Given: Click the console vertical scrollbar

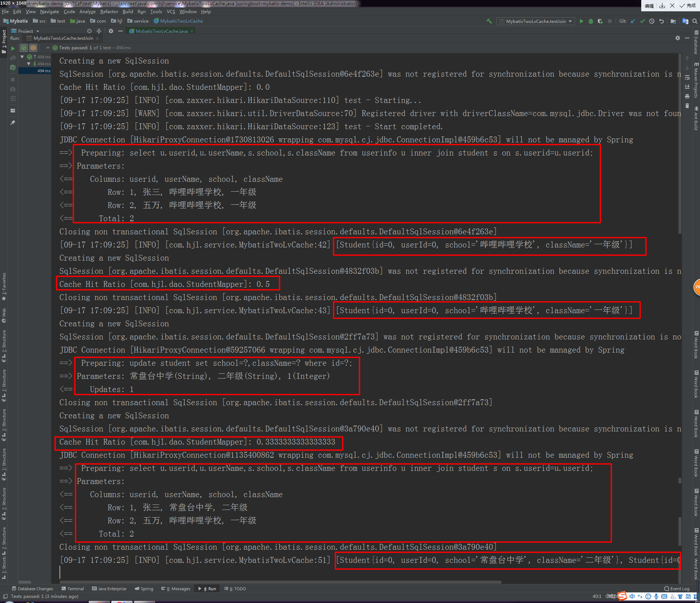Looking at the screenshot, I should [x=680, y=144].
